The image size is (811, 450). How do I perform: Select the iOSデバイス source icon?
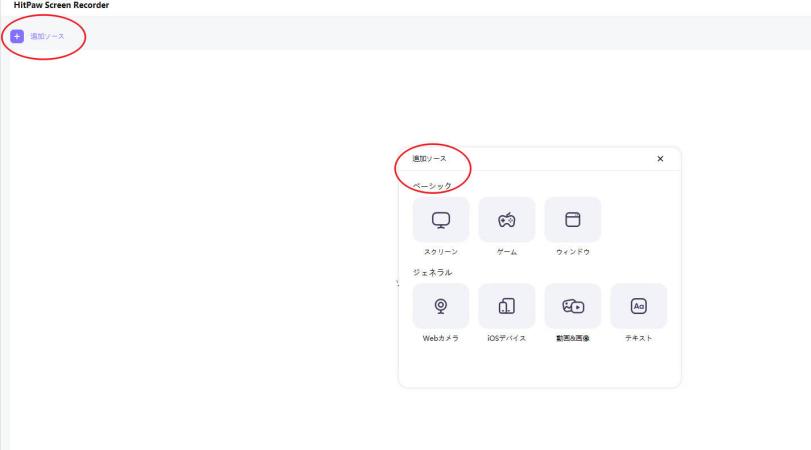pyautogui.click(x=506, y=306)
